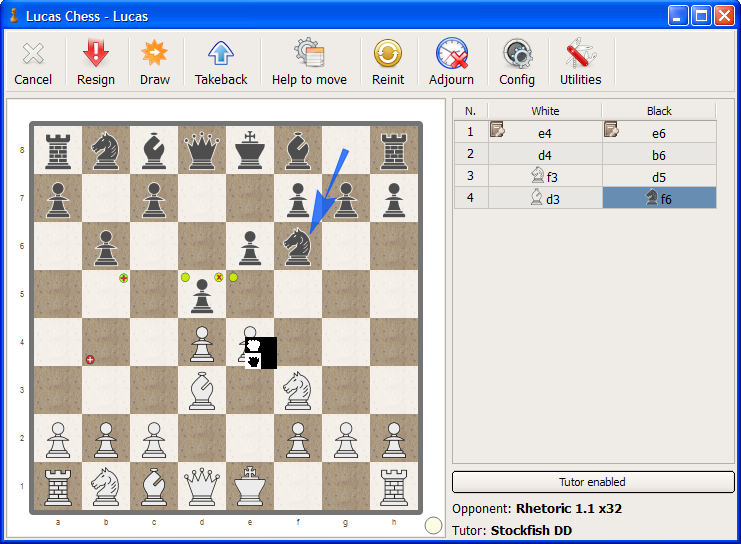
Task: Select the white rook on a1
Action: (58, 486)
